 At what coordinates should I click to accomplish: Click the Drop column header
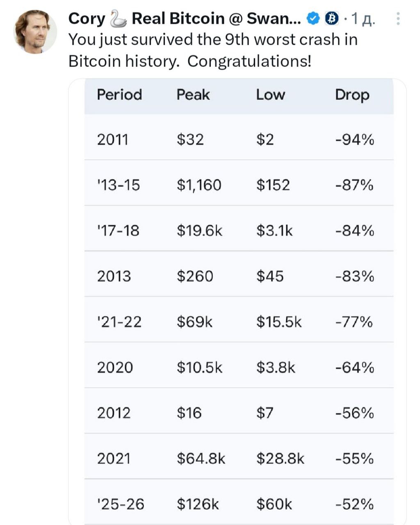(352, 95)
